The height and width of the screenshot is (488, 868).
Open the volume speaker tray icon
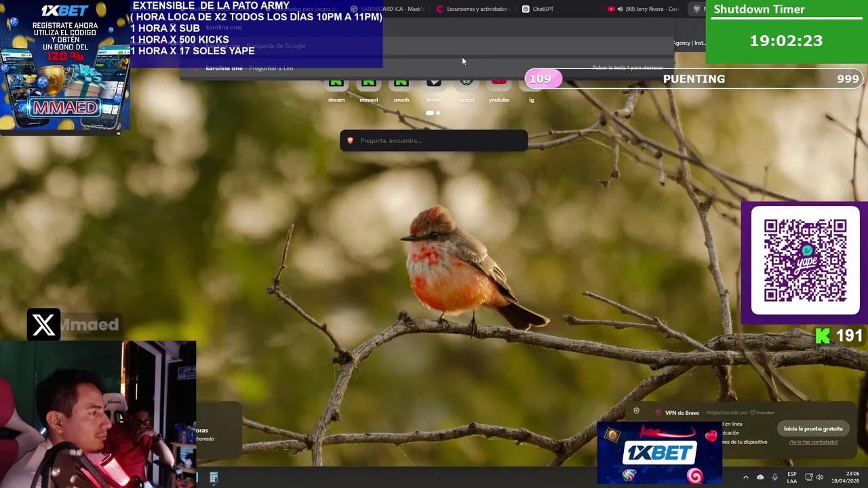819,477
